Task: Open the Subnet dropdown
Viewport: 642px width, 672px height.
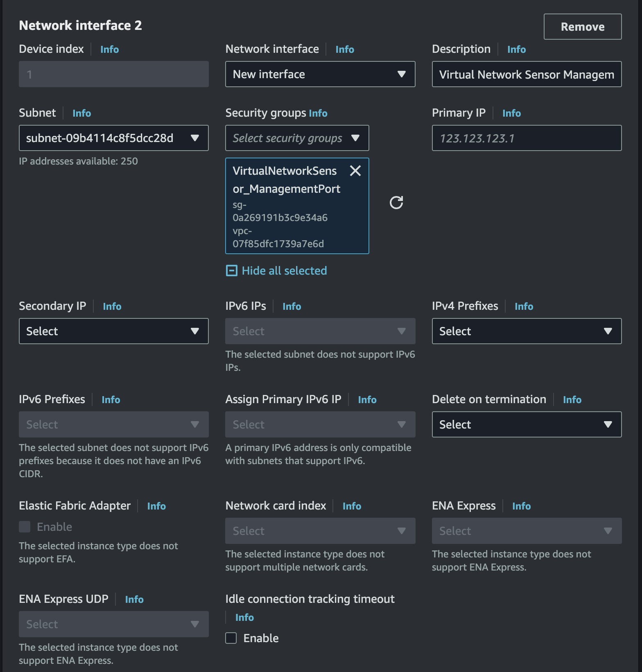Action: (114, 138)
